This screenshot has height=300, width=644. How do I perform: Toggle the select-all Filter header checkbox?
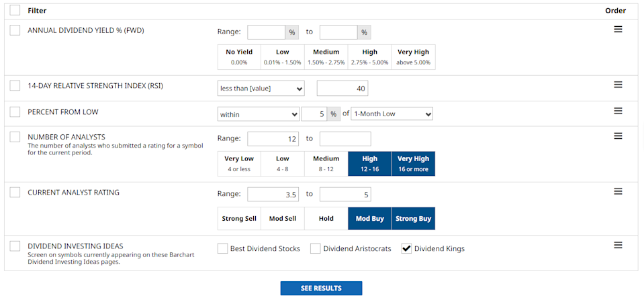(15, 11)
